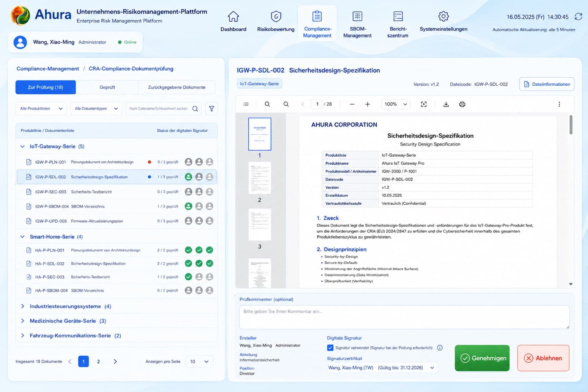Click the signature info icon next to checkbox

440,348
